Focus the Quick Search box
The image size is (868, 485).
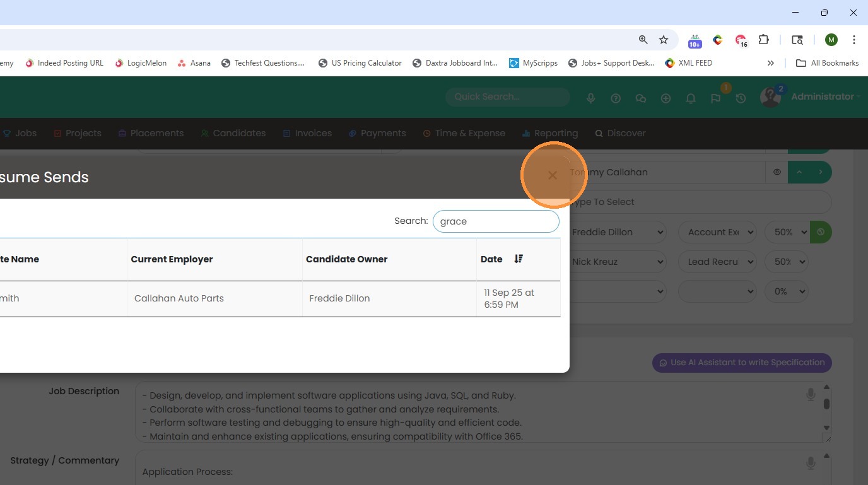(x=508, y=97)
